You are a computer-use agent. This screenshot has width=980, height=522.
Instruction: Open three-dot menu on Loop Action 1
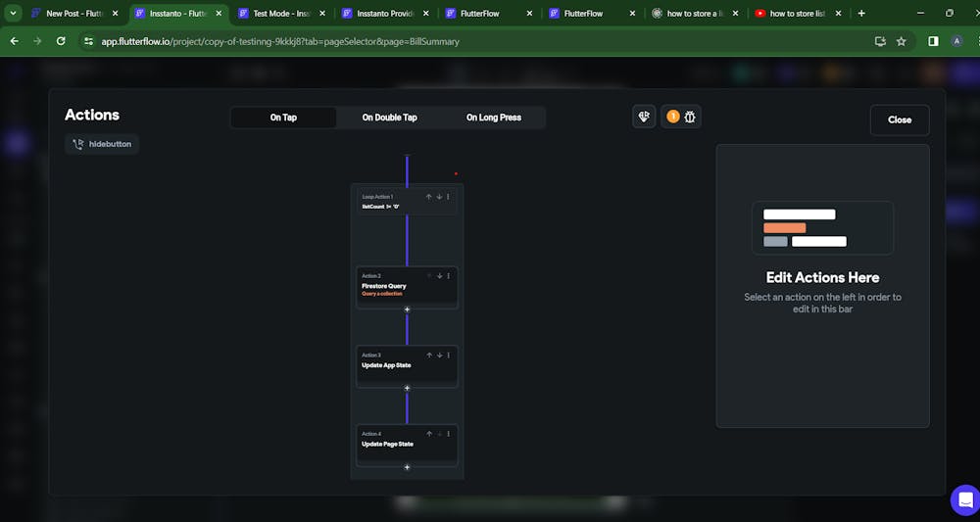tap(448, 197)
